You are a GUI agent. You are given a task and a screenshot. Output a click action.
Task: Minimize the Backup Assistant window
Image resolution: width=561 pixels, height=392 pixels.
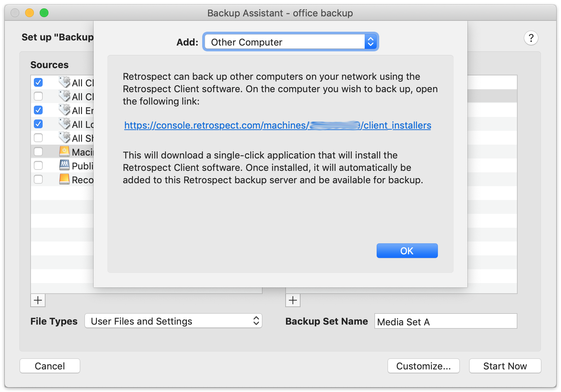click(x=30, y=13)
